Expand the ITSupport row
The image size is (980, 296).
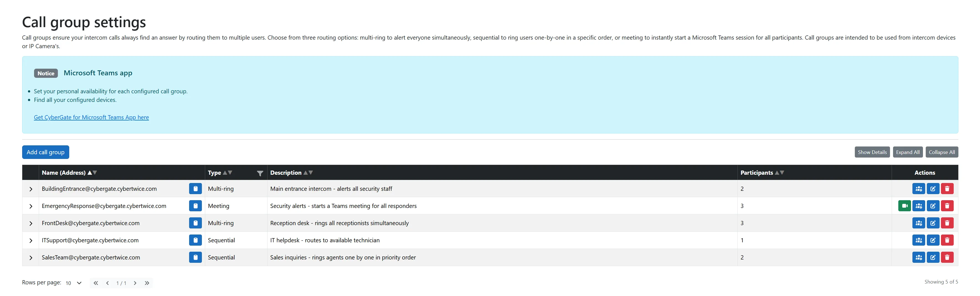click(31, 240)
